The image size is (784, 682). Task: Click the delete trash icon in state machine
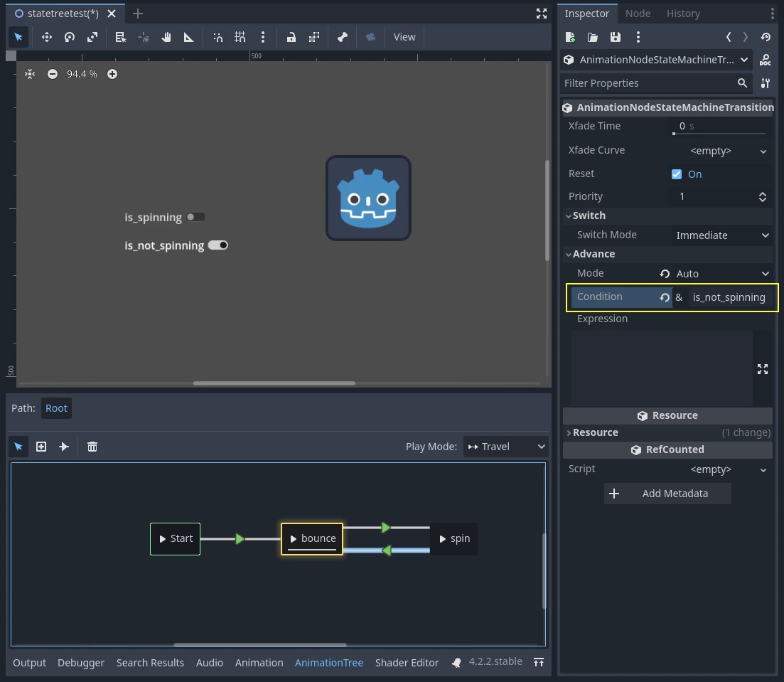click(92, 447)
